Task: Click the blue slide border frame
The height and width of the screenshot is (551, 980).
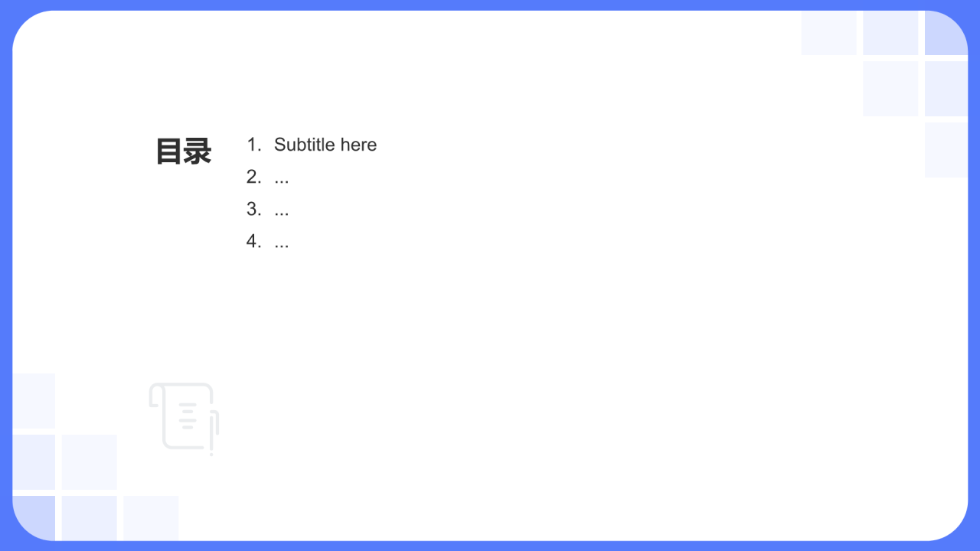Action: coord(490,5)
